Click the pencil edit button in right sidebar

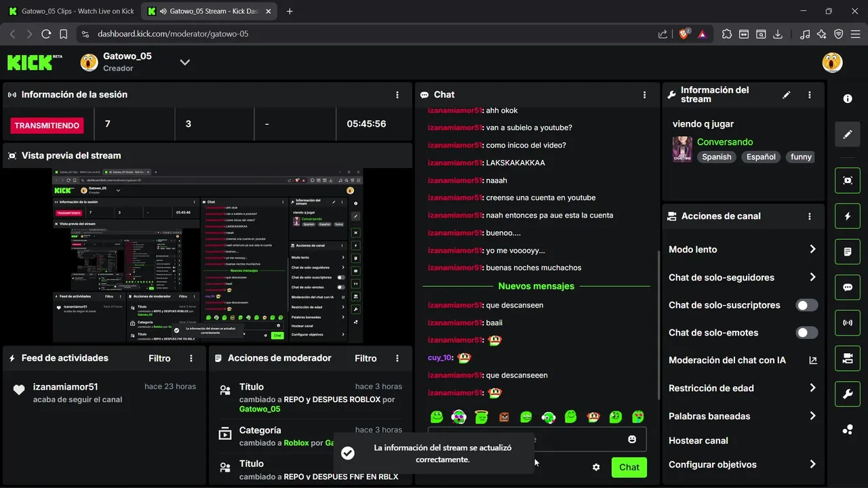(x=848, y=134)
